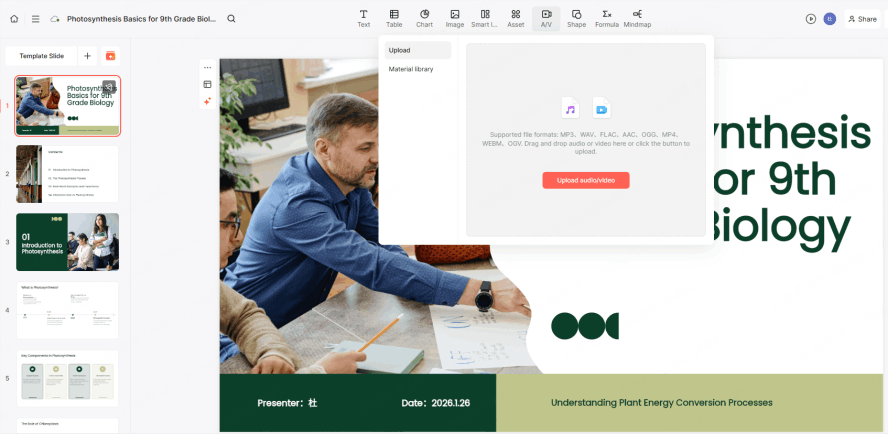Click the Share button
This screenshot has width=888, height=434.
[x=862, y=19]
